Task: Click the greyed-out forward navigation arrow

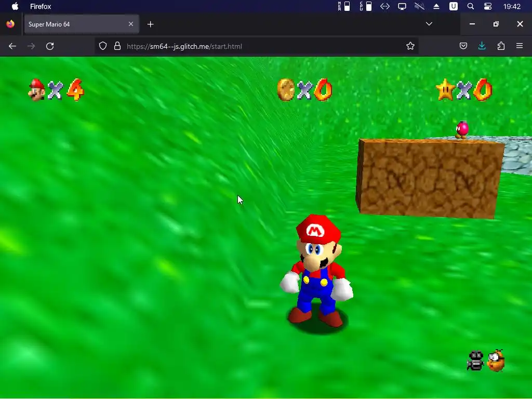Action: 31,46
